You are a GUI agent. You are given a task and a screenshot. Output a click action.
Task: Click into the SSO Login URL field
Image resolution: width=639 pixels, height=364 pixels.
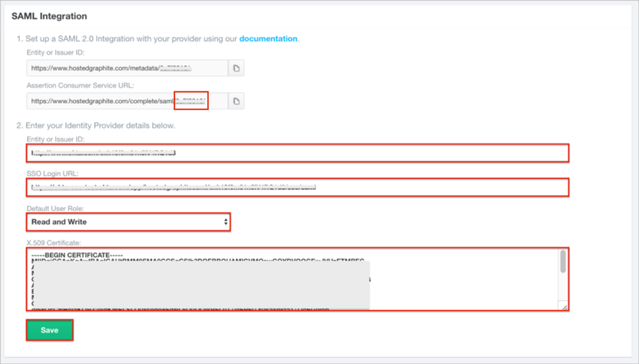coord(296,187)
